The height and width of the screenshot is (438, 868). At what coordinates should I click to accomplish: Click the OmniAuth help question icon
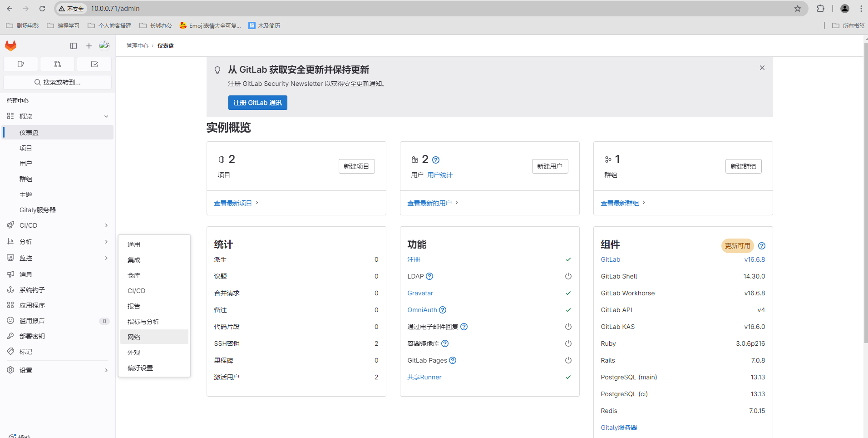[443, 310]
